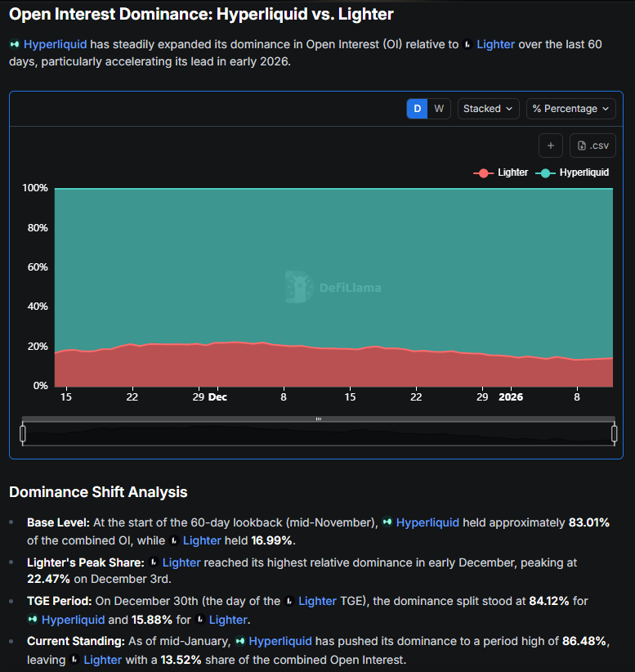Open the Stacked chart type dropdown
The width and height of the screenshot is (635, 672).
[x=488, y=109]
